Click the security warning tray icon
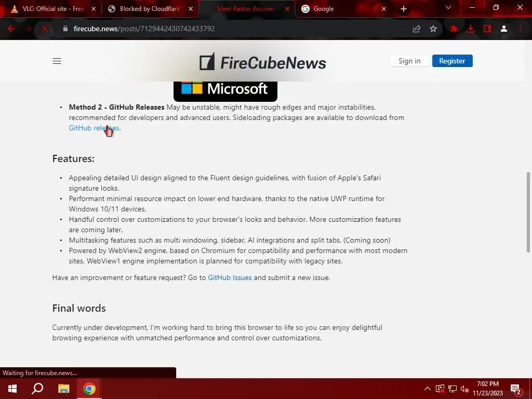The image size is (532, 399). [440, 389]
